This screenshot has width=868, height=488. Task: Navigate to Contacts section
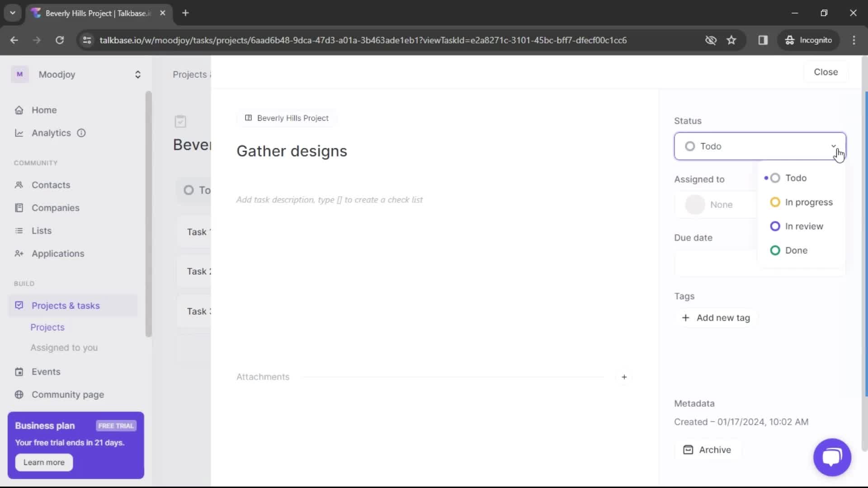click(x=51, y=185)
